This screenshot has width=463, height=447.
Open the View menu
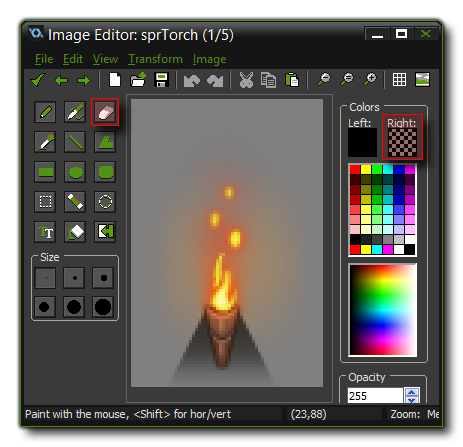(105, 59)
